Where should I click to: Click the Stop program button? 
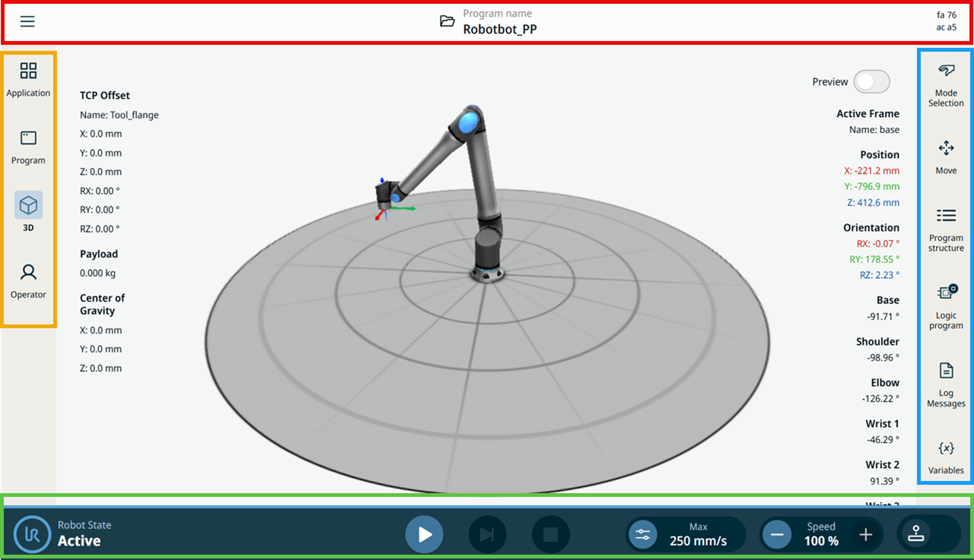pyautogui.click(x=551, y=534)
